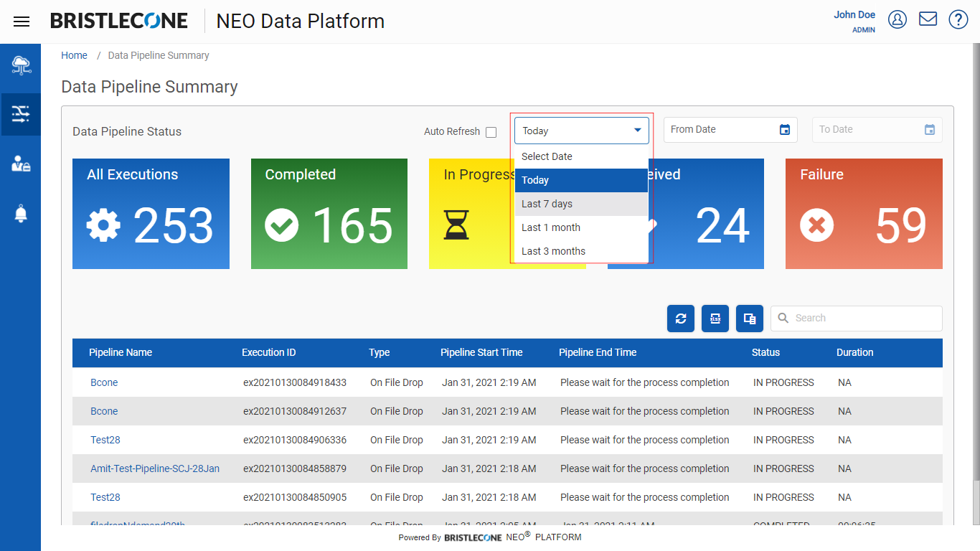The image size is (980, 551).
Task: Open the user access sidebar icon
Action: (21, 164)
